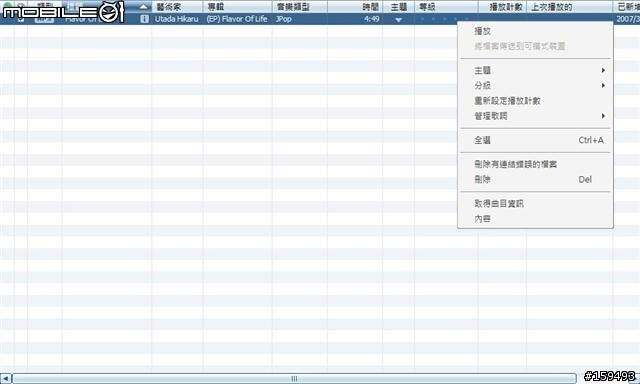640x384 pixels.
Task: Click the 4:49 duration cell
Action: pyautogui.click(x=372, y=19)
